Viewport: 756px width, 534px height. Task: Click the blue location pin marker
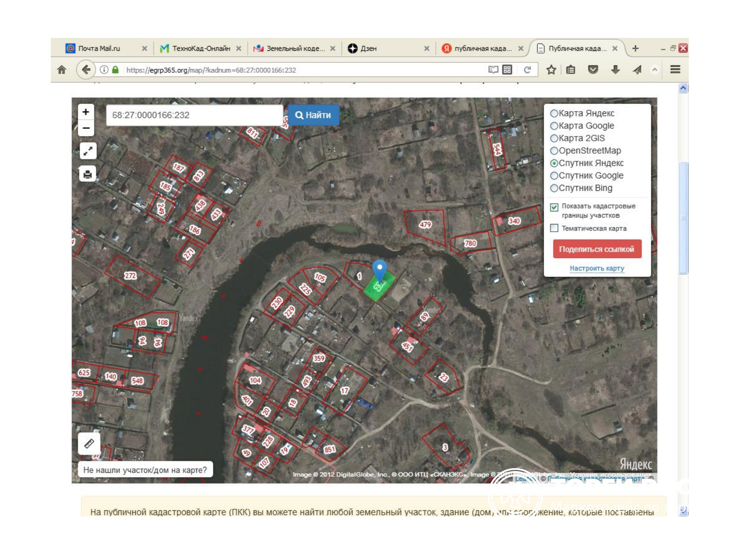[380, 270]
